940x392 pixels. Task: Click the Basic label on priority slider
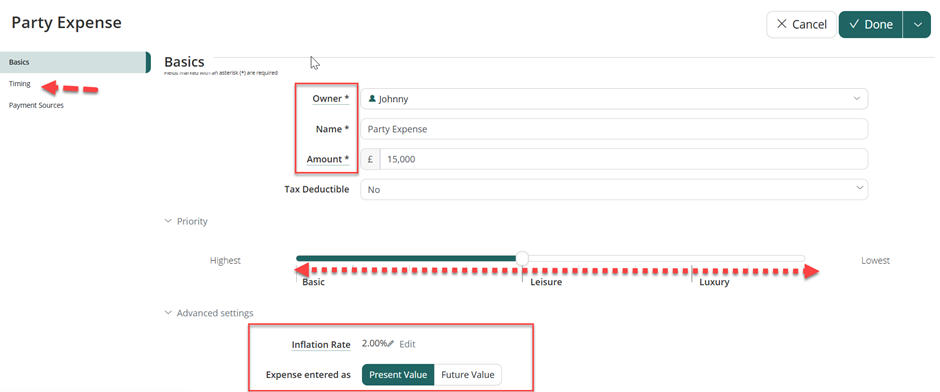(314, 282)
